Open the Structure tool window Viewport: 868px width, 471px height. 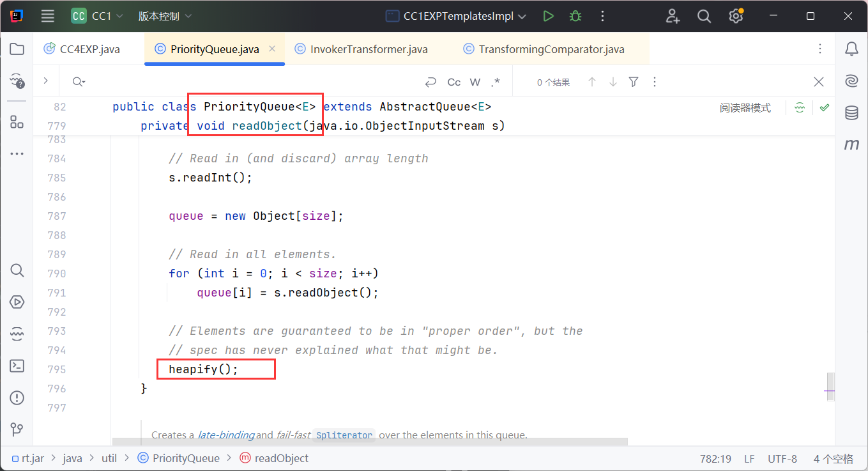tap(17, 123)
